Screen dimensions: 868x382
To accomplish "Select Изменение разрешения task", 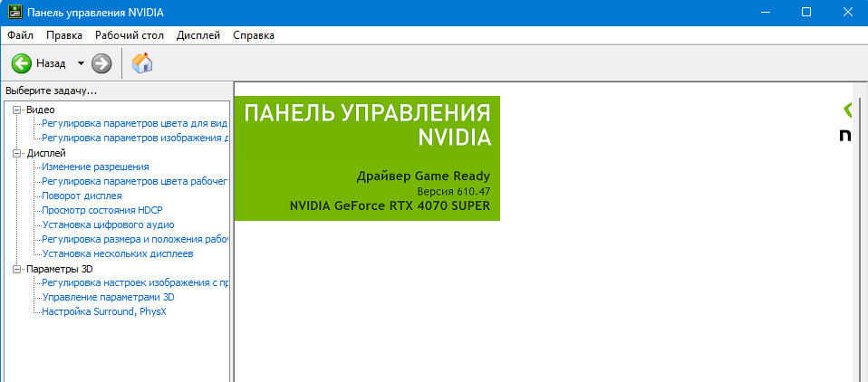I will [95, 167].
